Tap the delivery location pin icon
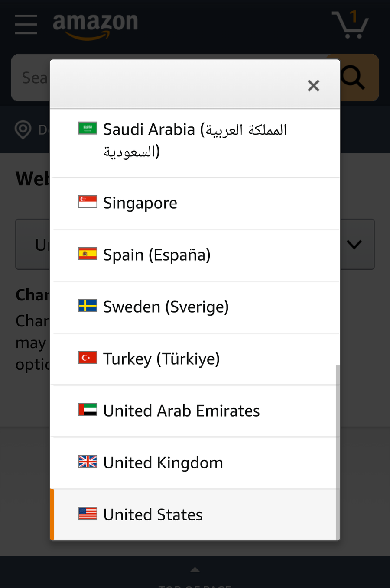 pyautogui.click(x=23, y=129)
